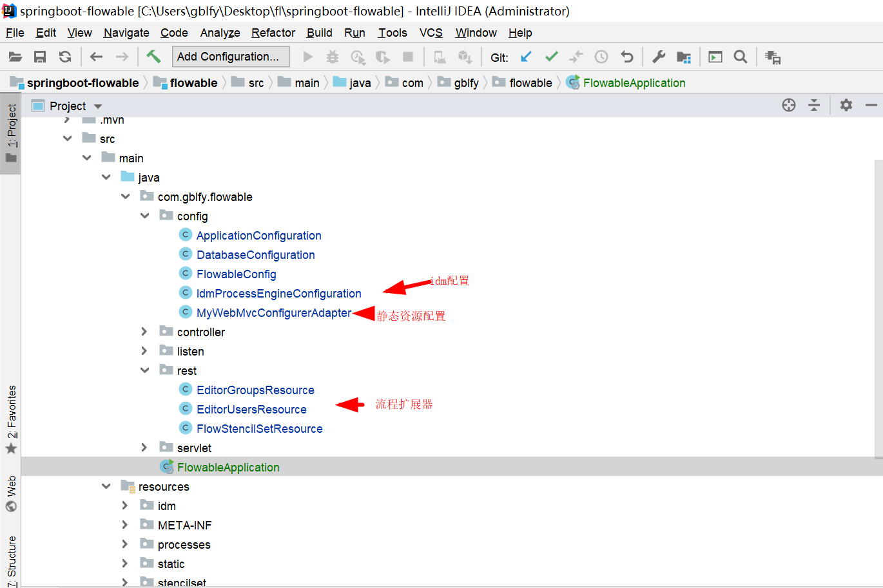Revert changes using the undo arrow icon

[x=626, y=57]
